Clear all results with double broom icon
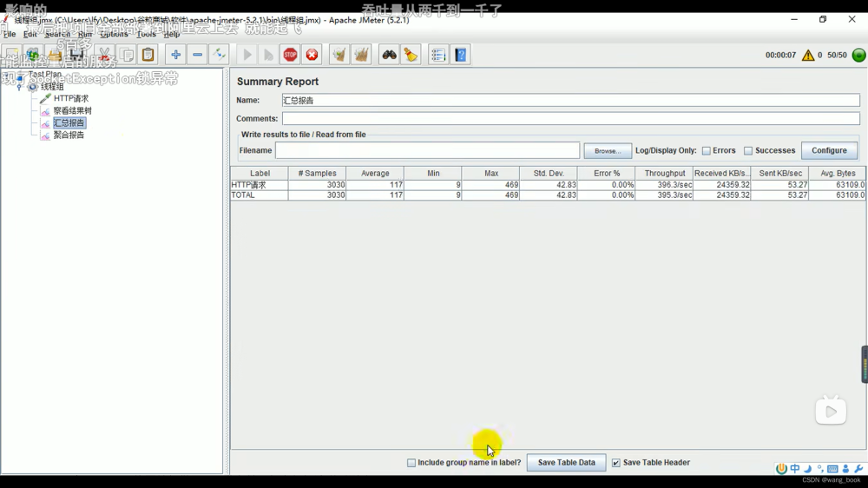 (361, 55)
